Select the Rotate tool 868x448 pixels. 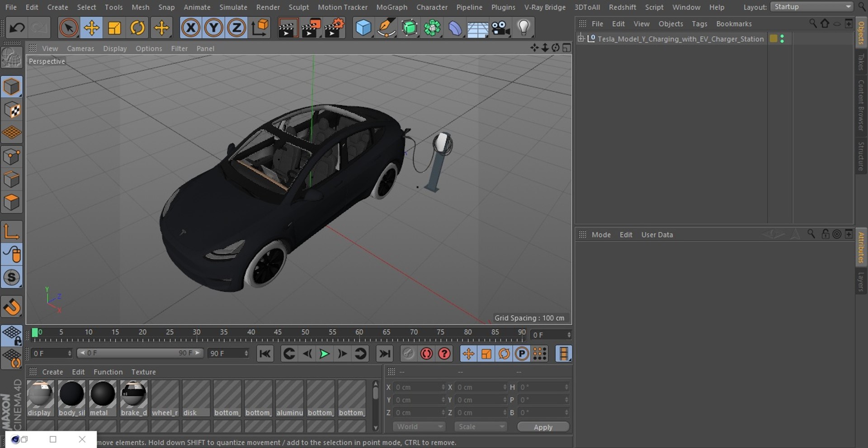(x=137, y=28)
